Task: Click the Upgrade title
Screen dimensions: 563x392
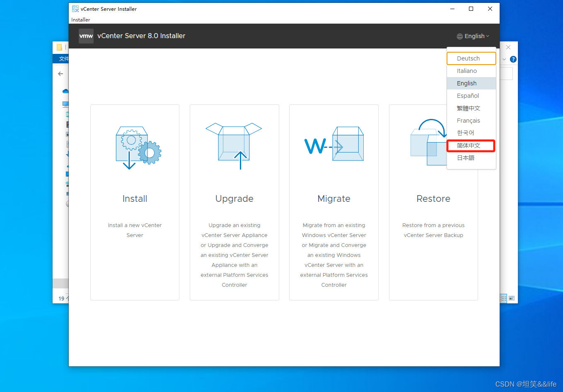Action: (234, 199)
